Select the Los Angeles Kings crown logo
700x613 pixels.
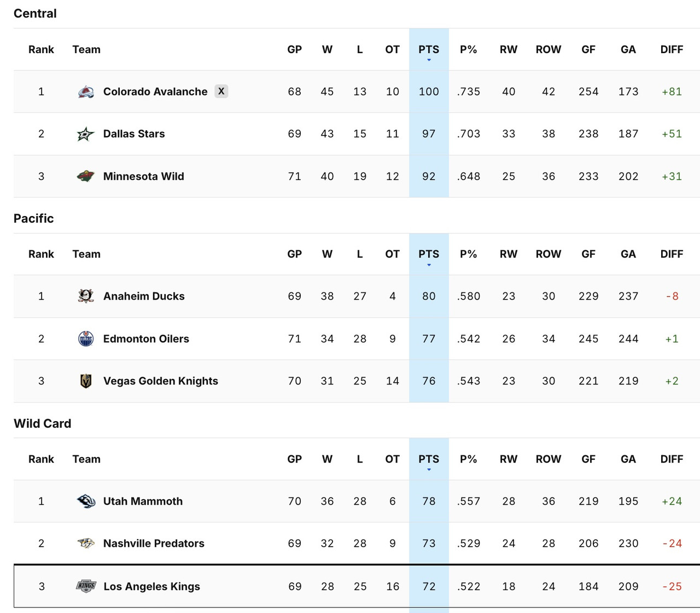pyautogui.click(x=86, y=586)
